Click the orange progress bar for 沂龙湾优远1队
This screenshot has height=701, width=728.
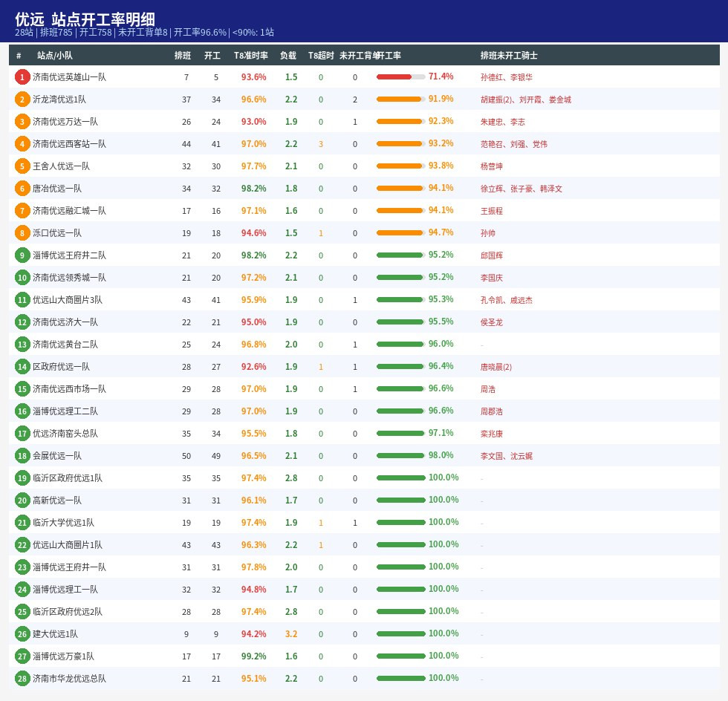pyautogui.click(x=400, y=100)
